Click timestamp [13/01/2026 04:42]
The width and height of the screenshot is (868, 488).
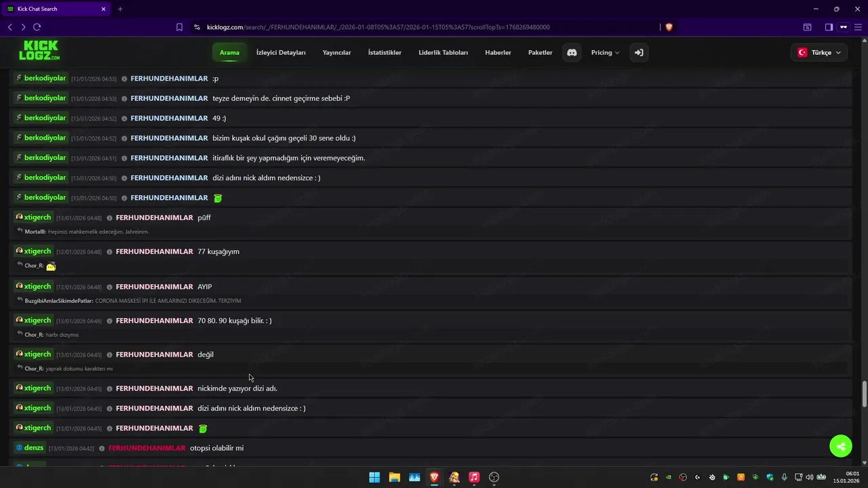pyautogui.click(x=71, y=449)
